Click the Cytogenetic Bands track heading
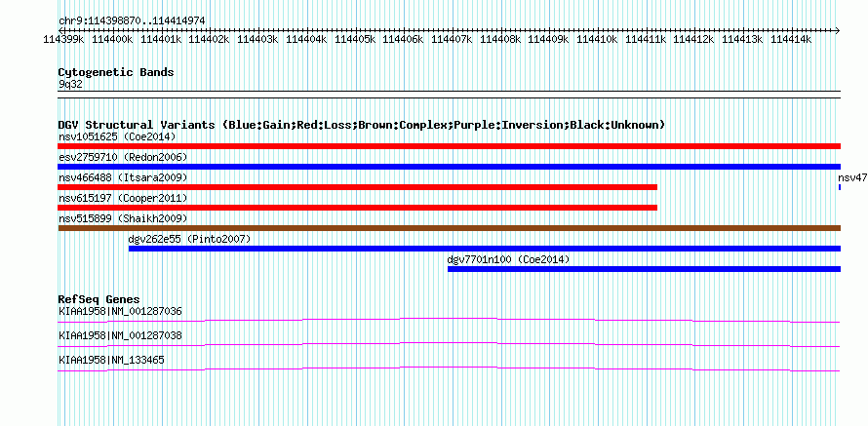868x426 pixels. pos(116,72)
